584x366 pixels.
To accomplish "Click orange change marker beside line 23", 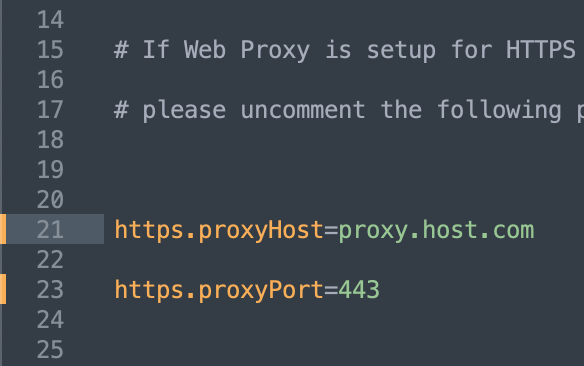I will 3,289.
